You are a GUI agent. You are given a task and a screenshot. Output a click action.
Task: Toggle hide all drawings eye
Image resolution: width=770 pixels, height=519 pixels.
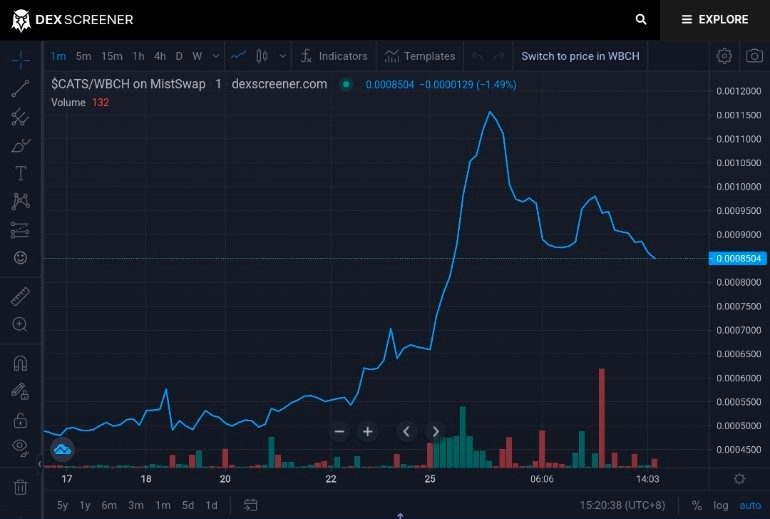(x=21, y=447)
